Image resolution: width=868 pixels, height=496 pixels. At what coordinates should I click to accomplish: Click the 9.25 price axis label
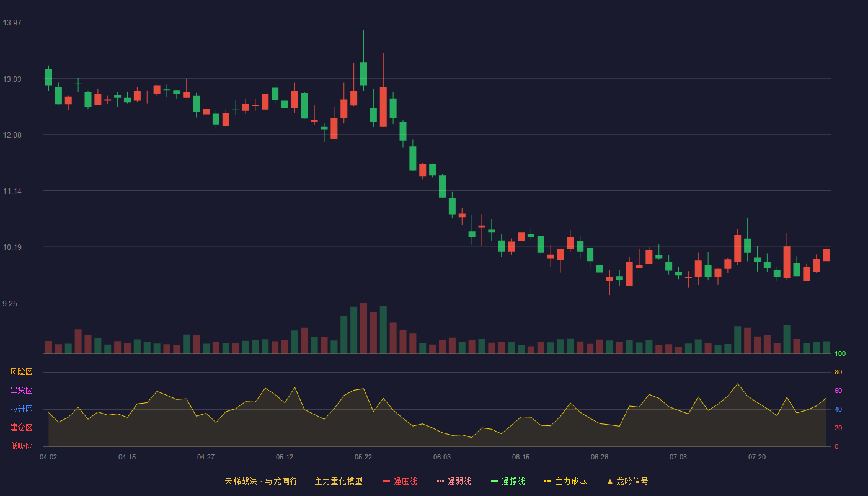(11, 304)
